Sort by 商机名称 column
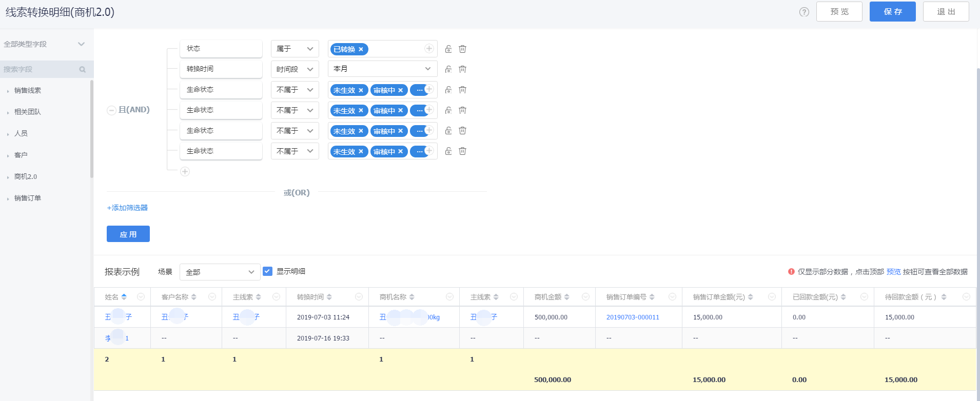This screenshot has height=401, width=980. (412, 297)
